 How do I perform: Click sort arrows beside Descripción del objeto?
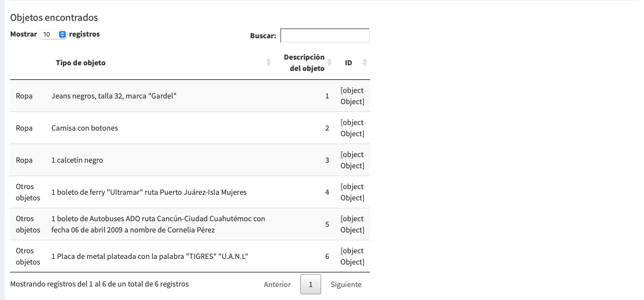point(330,63)
